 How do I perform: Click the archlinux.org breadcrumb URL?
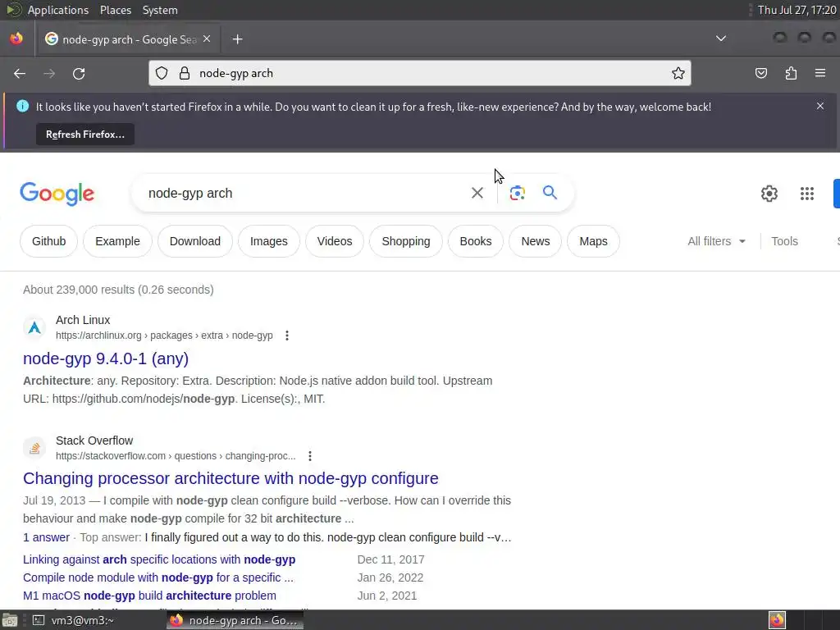point(164,336)
